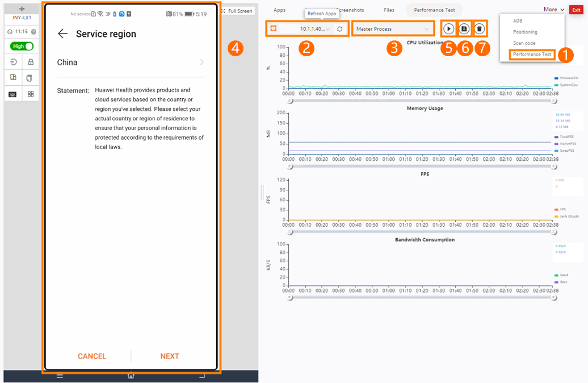
Task: Click the Bandwidth chart right zoom slider handle
Action: coord(554,297)
